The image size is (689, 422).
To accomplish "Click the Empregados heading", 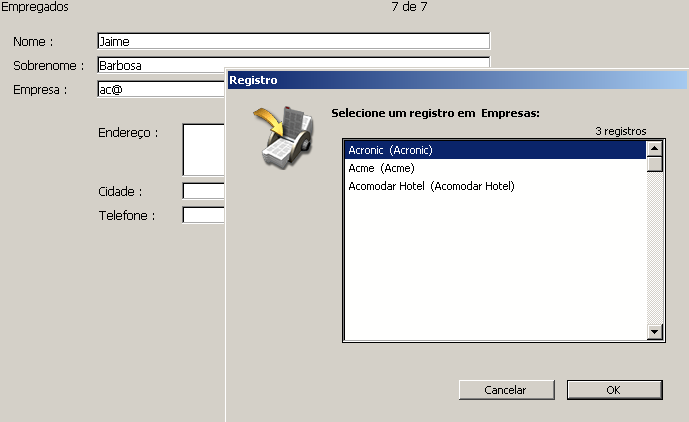I will click(36, 7).
